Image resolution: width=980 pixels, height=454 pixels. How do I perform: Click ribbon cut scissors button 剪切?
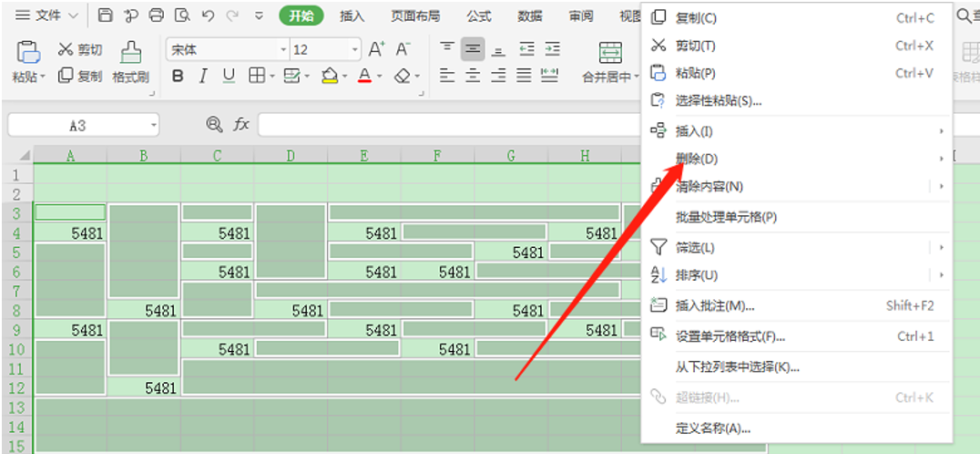coord(80,49)
